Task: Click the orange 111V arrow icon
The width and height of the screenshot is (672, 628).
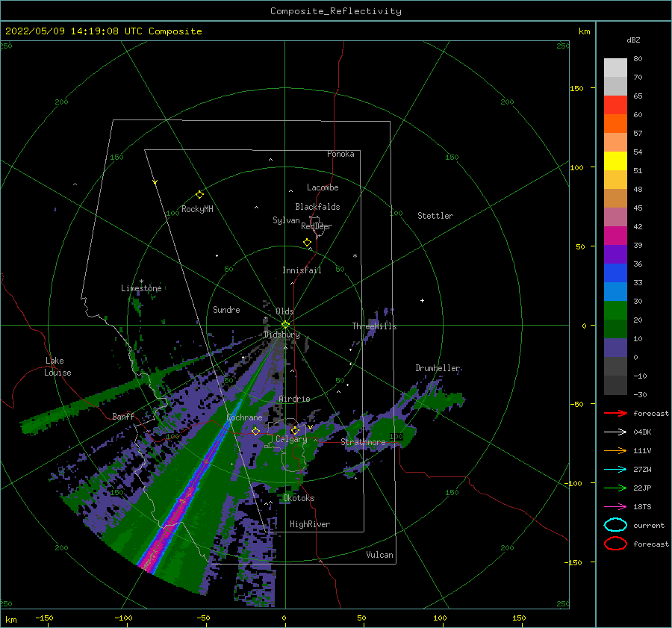Action: 615,450
